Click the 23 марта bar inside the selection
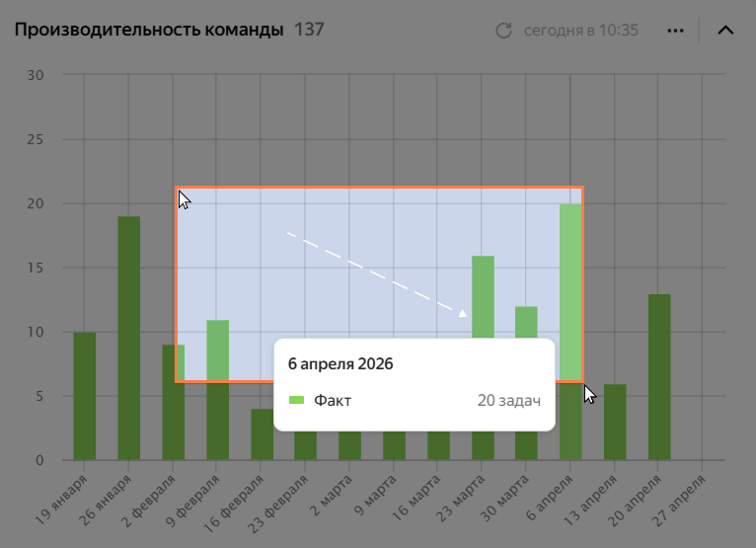Viewport: 756px width, 548px height. pos(483,296)
